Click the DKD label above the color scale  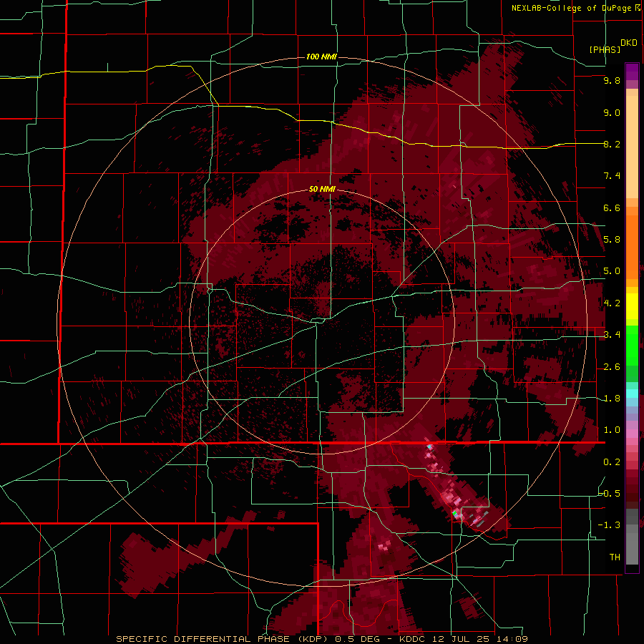(x=629, y=42)
